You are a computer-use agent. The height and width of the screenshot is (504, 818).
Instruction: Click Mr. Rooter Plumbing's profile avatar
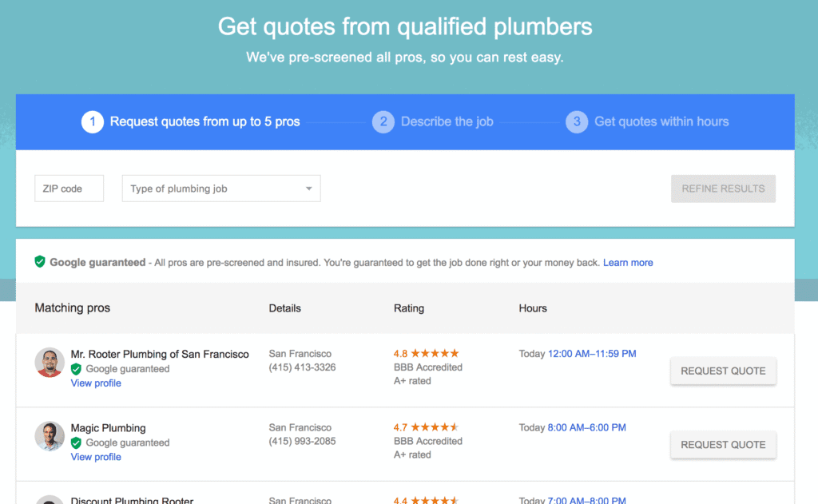point(50,361)
